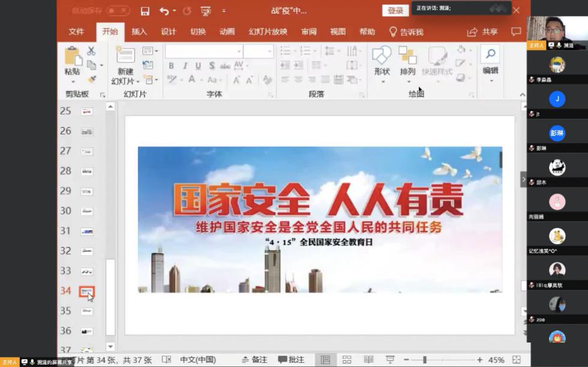Switch to the 设计 Design tab
Image resolution: width=588 pixels, height=367 pixels.
(169, 32)
